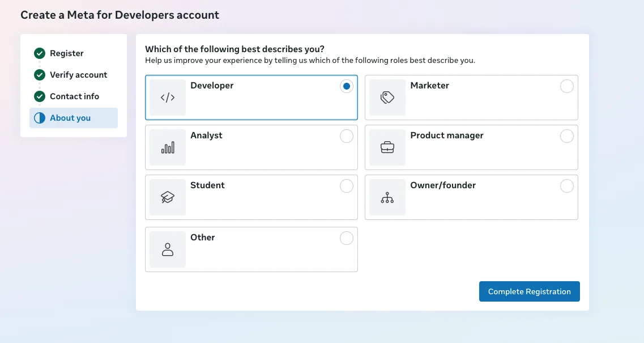Image resolution: width=644 pixels, height=343 pixels.
Task: Click the Analyst label text
Action: click(x=206, y=135)
